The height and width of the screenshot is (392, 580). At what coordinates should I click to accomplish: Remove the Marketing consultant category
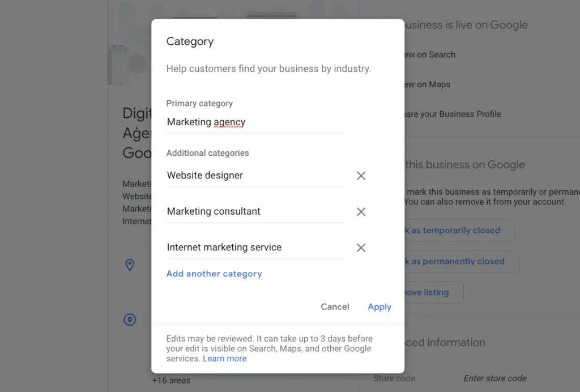point(361,212)
